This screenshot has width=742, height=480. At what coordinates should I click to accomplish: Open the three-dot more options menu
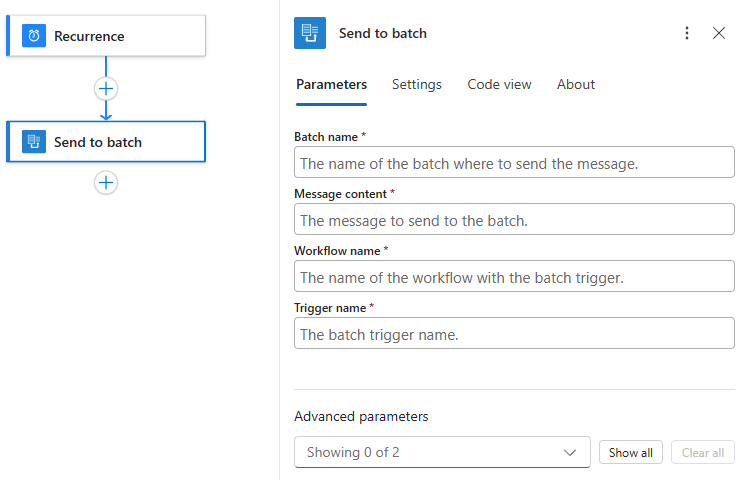[687, 33]
